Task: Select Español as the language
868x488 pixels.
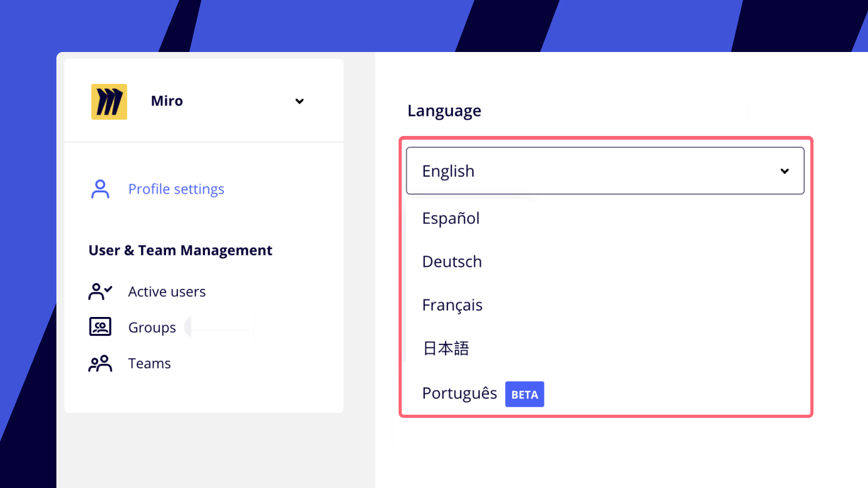Action: pos(451,218)
